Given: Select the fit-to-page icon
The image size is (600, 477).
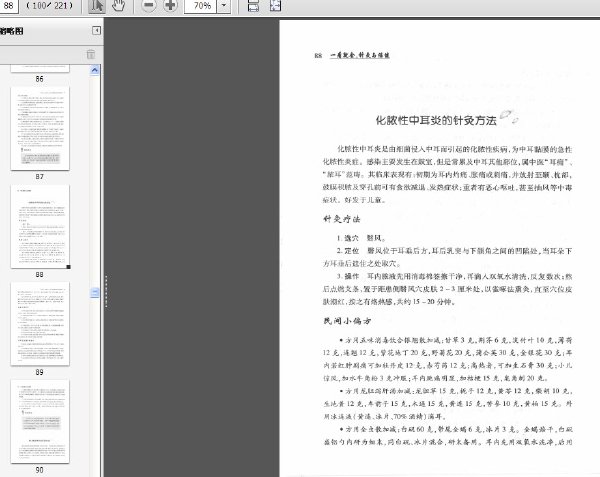Looking at the screenshot, I should 275,6.
